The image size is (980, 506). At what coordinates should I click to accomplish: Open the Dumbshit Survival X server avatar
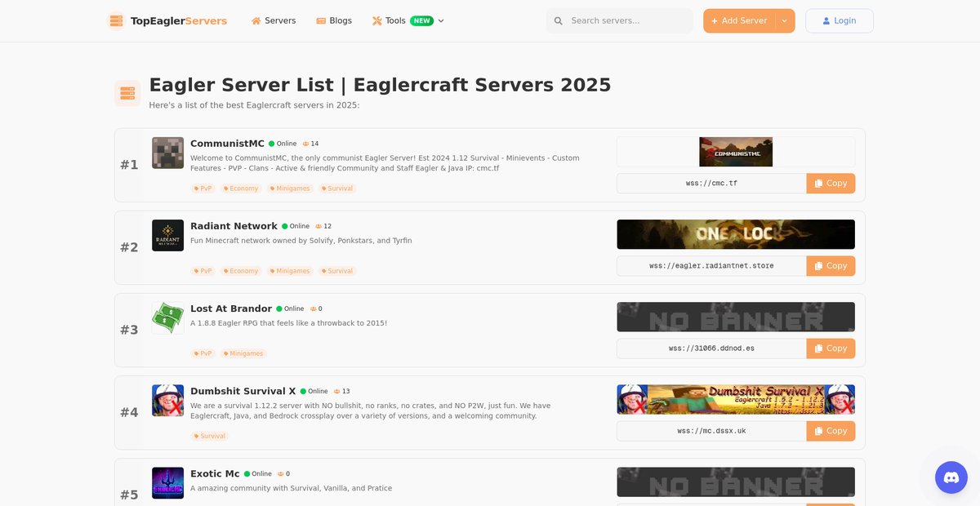pyautogui.click(x=167, y=400)
